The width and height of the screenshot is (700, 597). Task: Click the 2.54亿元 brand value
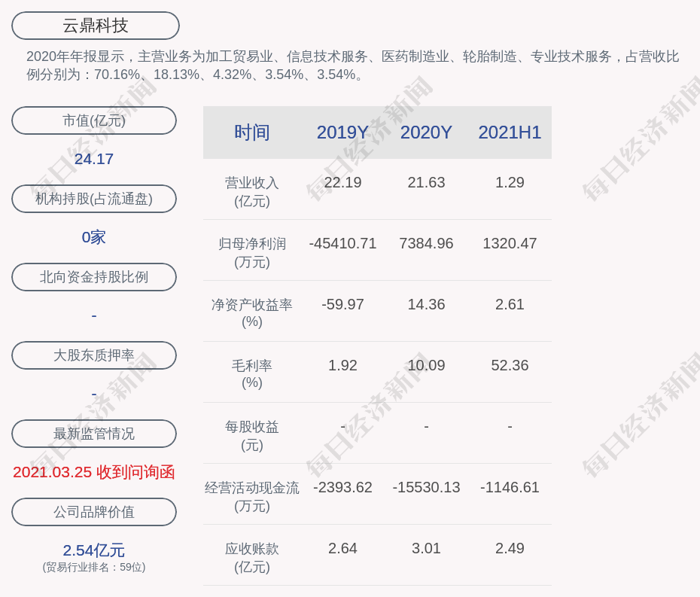94,550
